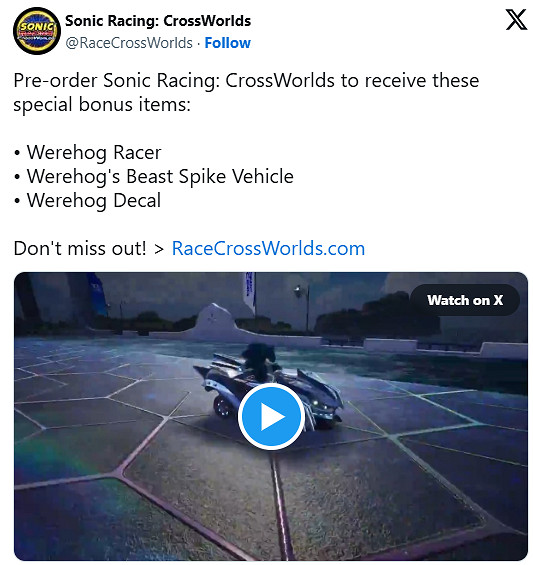
Task: Click the Sonic Racing profile avatar
Action: [36, 31]
